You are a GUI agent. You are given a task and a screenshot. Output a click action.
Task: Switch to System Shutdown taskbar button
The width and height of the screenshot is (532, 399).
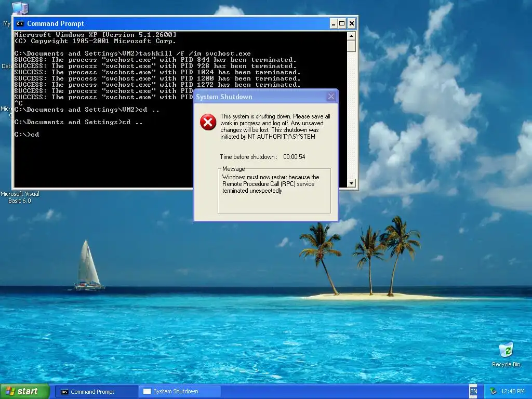tap(179, 391)
